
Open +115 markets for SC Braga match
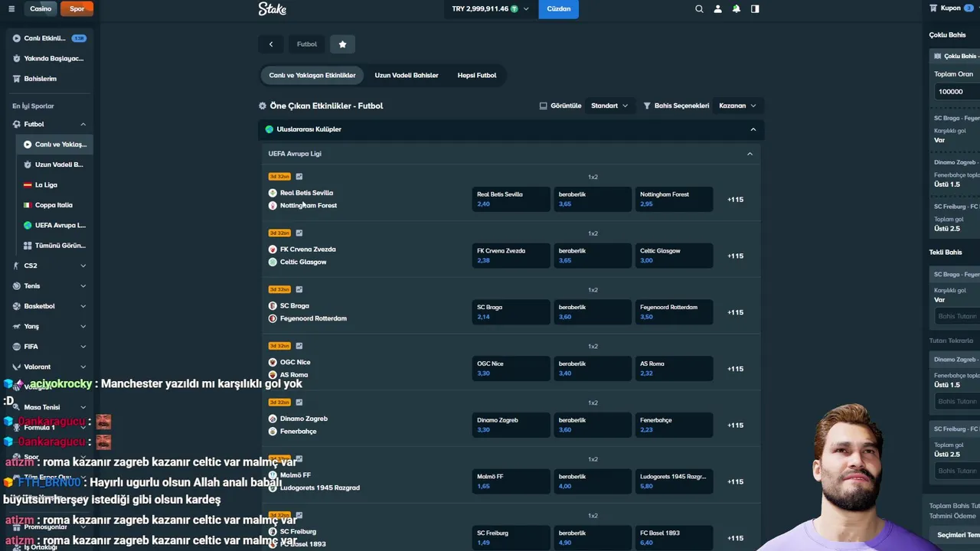pos(736,312)
